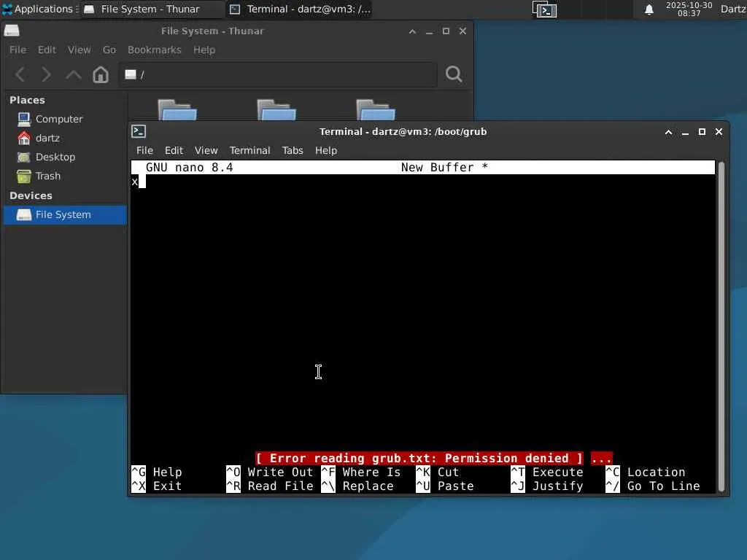747x560 pixels.
Task: Switch to Terminal taskbar button
Action: [x=300, y=9]
